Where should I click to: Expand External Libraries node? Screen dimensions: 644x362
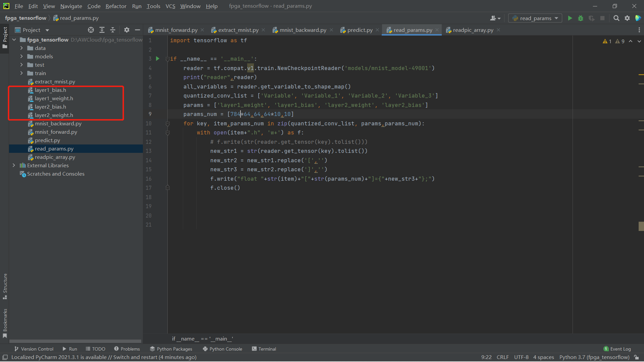tap(14, 165)
